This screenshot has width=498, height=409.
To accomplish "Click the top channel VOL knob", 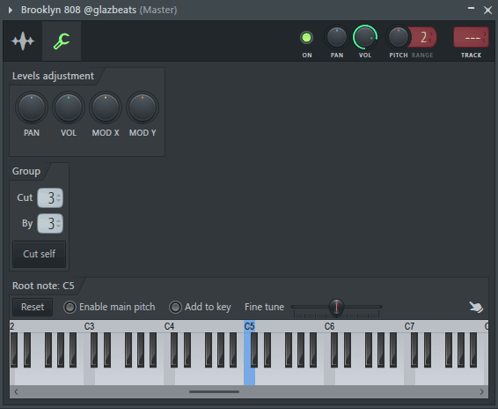I will 365,37.
